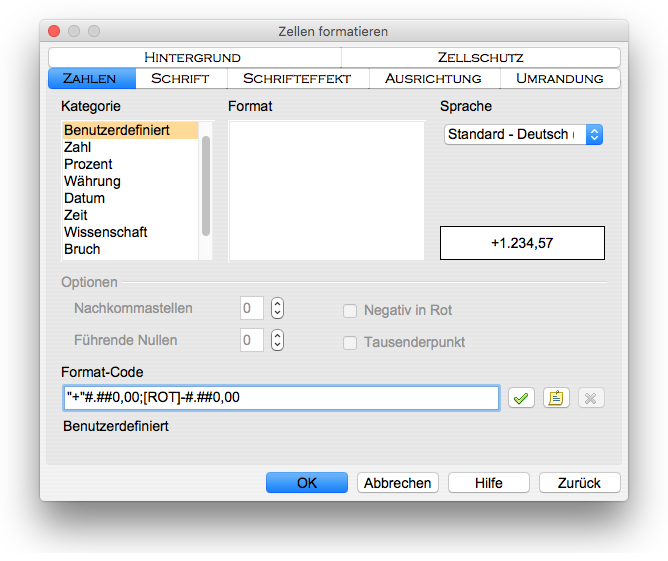Toggle the Negativ in Rot checkbox
668x561 pixels.
(350, 311)
